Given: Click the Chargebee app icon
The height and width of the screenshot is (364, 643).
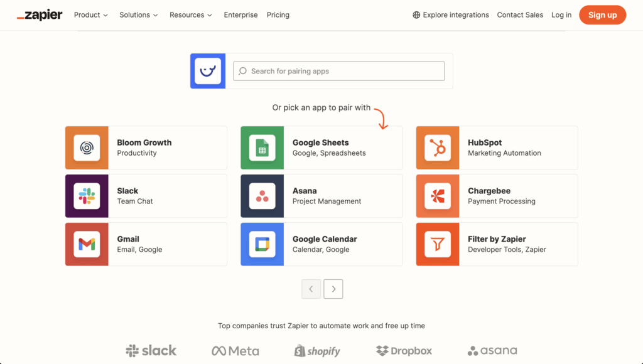Looking at the screenshot, I should pos(437,196).
